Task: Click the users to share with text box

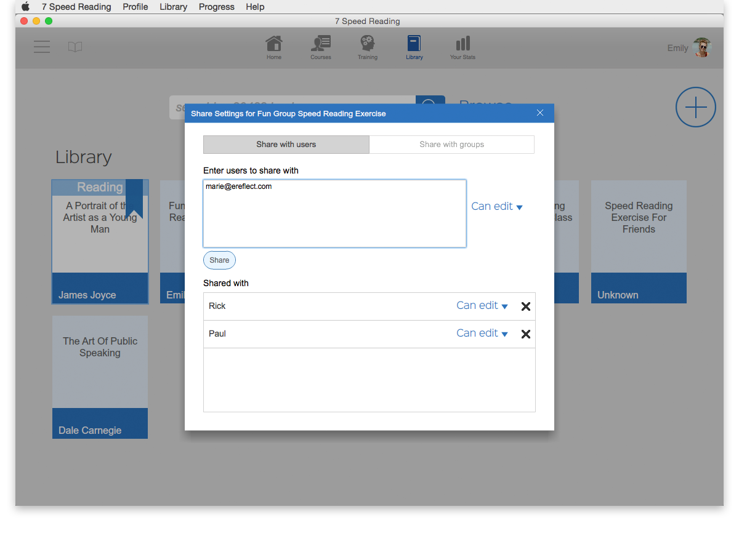Action: click(x=334, y=214)
